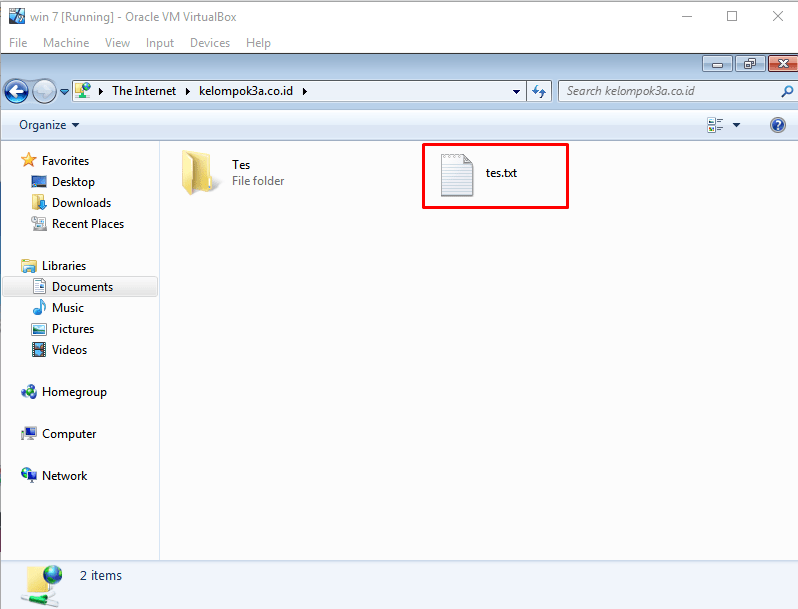Select Downloads in Favorites

coord(81,203)
